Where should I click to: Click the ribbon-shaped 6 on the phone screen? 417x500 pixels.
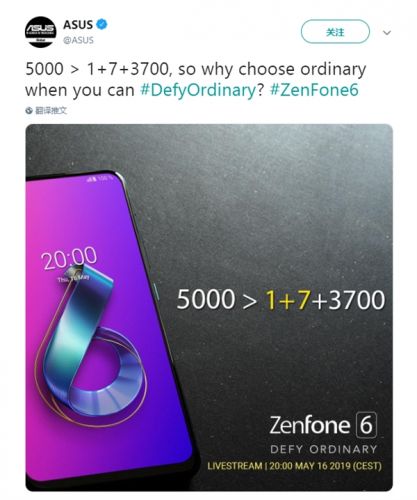coord(90,344)
